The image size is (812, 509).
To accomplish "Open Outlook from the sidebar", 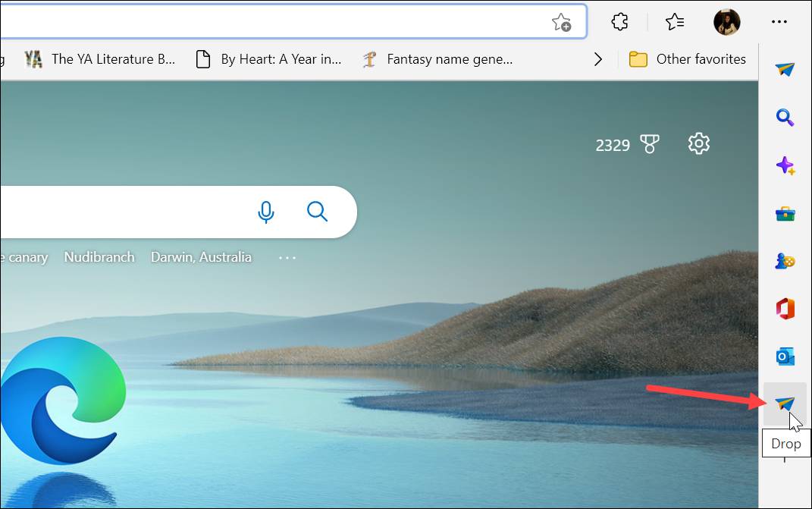I will pyautogui.click(x=785, y=357).
